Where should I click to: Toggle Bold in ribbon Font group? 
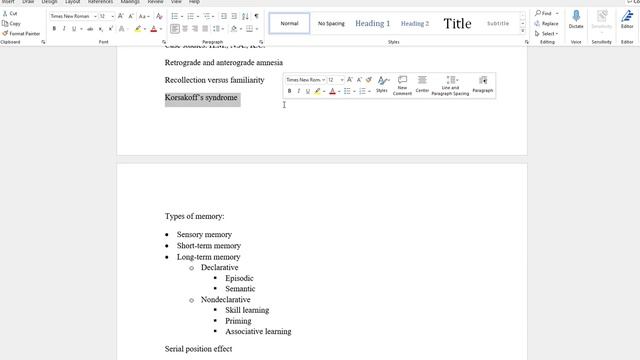[54, 29]
